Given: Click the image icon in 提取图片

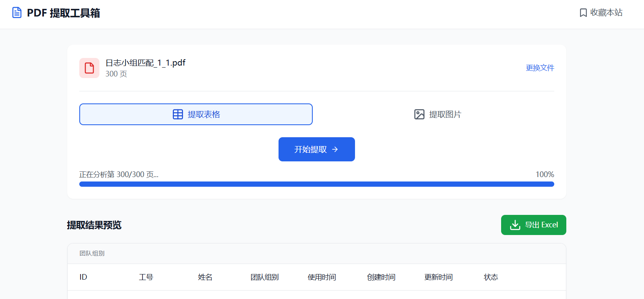Looking at the screenshot, I should 419,114.
